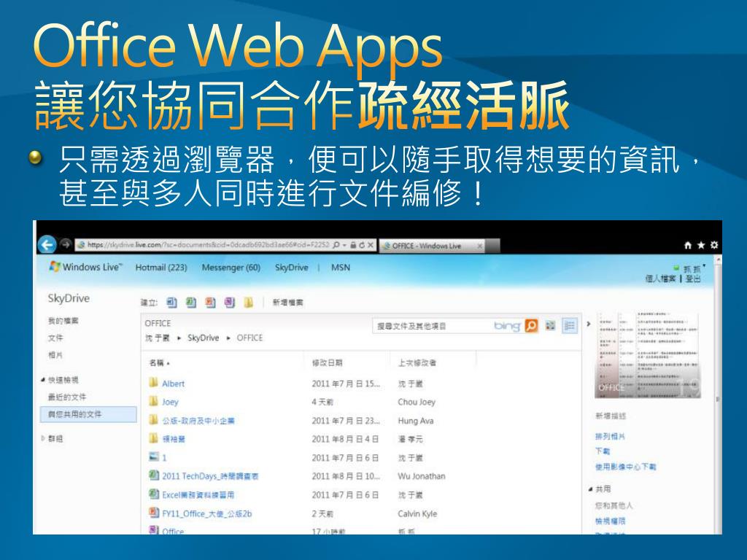Click the 新增檔案 add files link
This screenshot has width=747, height=560.
287,303
